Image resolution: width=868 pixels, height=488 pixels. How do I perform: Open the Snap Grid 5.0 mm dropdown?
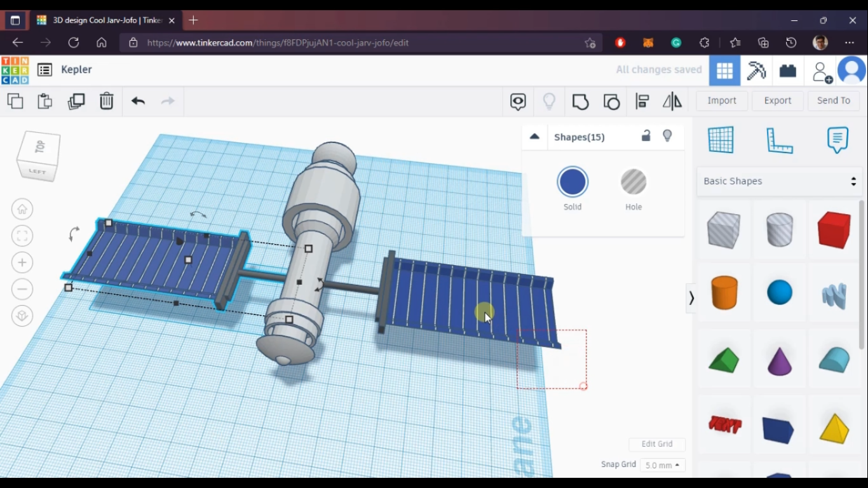[662, 465]
